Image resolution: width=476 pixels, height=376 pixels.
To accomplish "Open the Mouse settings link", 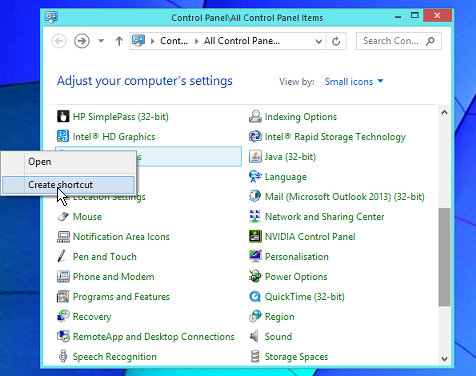I will click(87, 217).
